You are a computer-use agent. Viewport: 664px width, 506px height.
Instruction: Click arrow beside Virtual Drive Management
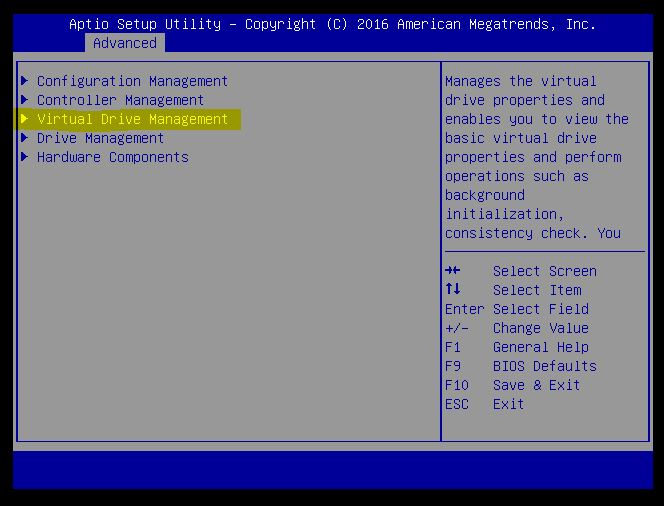pyautogui.click(x=25, y=118)
